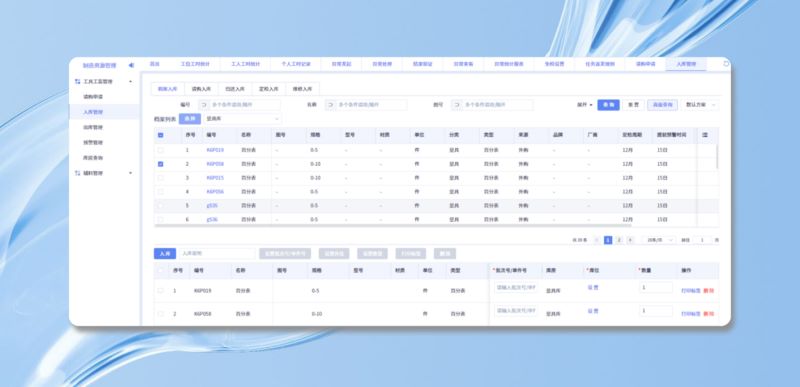Open the 归还入库 sub-tab
This screenshot has height=387, width=800.
(235, 89)
